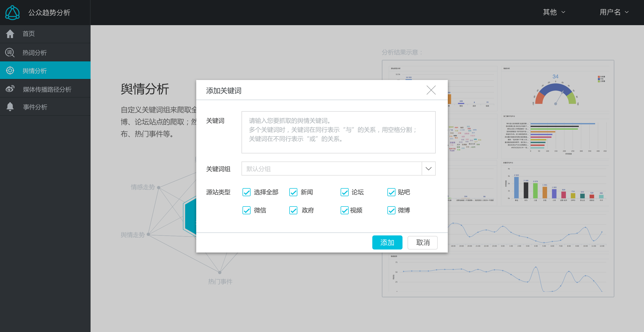Close the 添加关键词 dialog with X
Image resolution: width=644 pixels, height=332 pixels.
coord(431,90)
